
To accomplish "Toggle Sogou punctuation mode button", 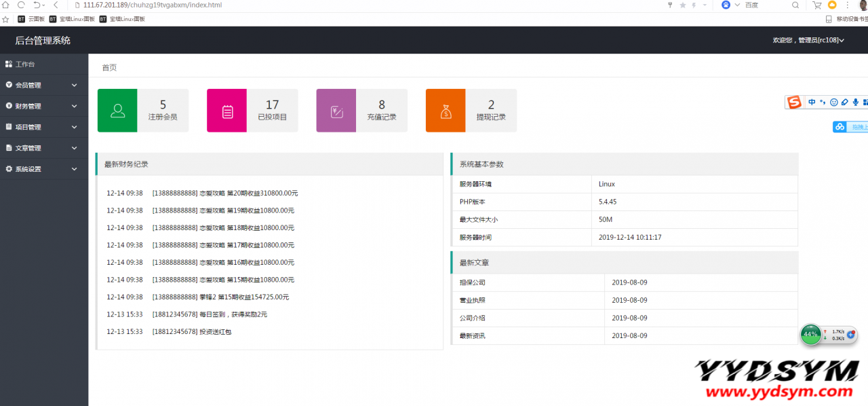I will tap(823, 103).
